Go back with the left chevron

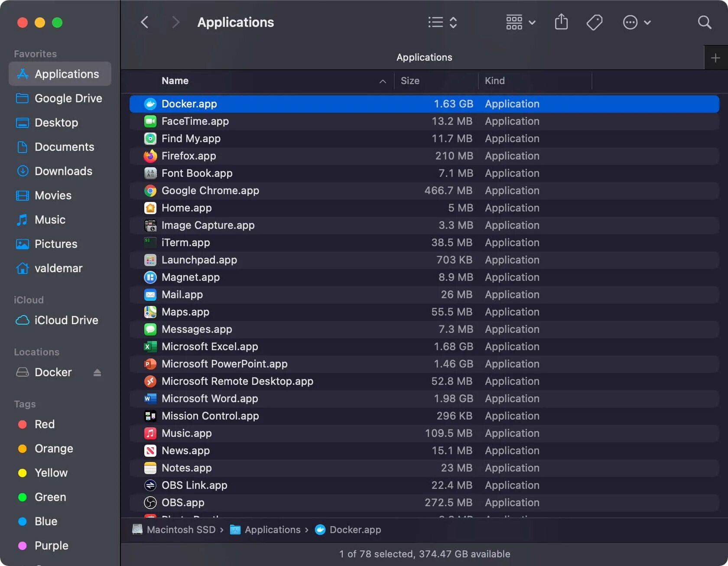click(x=145, y=22)
